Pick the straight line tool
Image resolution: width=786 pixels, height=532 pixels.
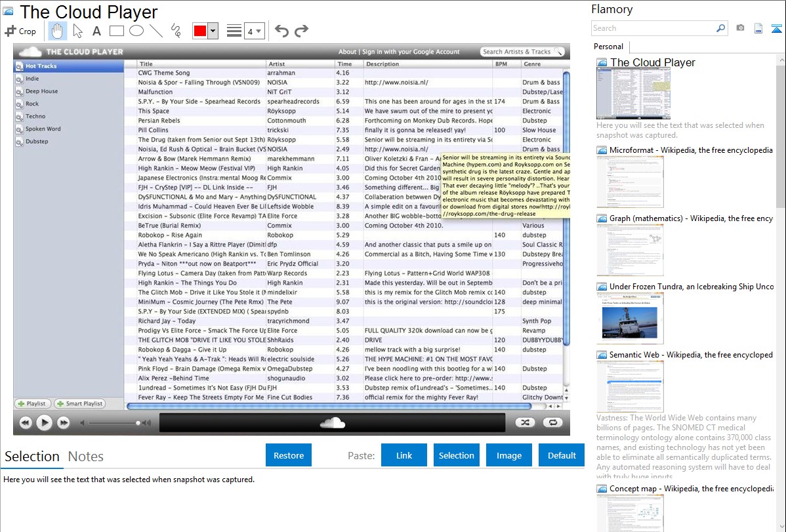click(156, 31)
